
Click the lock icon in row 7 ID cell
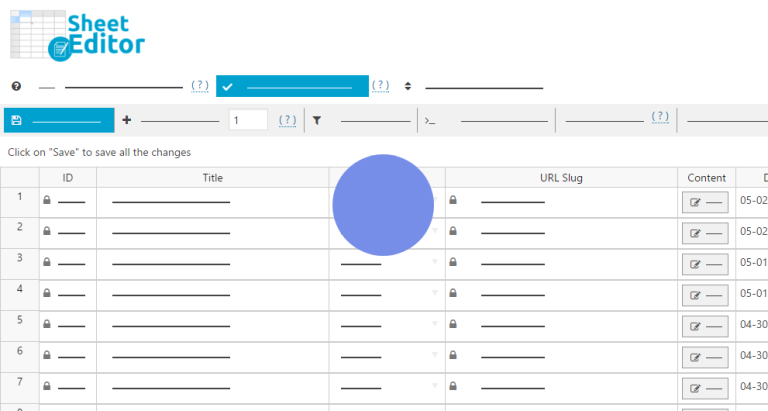tap(47, 386)
